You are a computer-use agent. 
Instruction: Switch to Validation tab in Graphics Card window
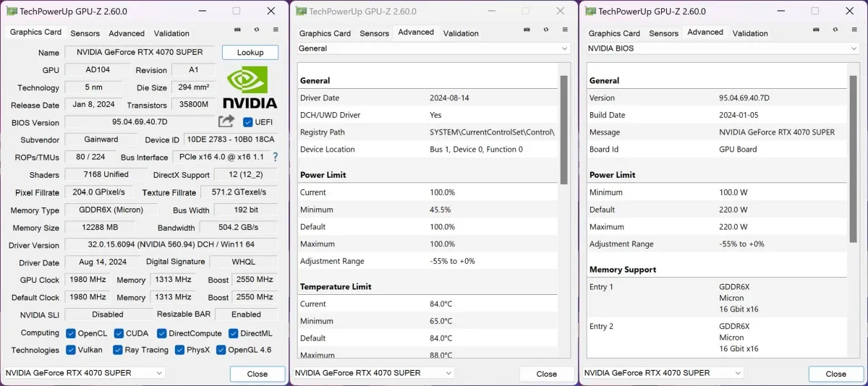(x=171, y=33)
